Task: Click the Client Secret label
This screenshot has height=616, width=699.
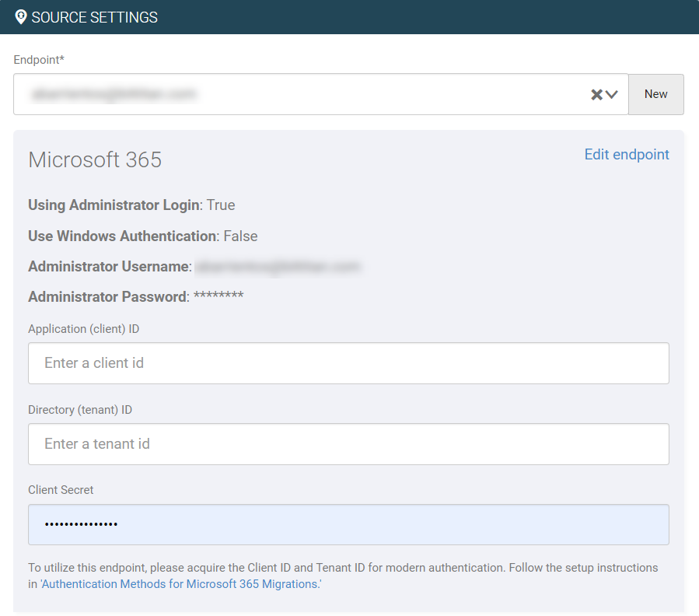Action: click(x=61, y=490)
